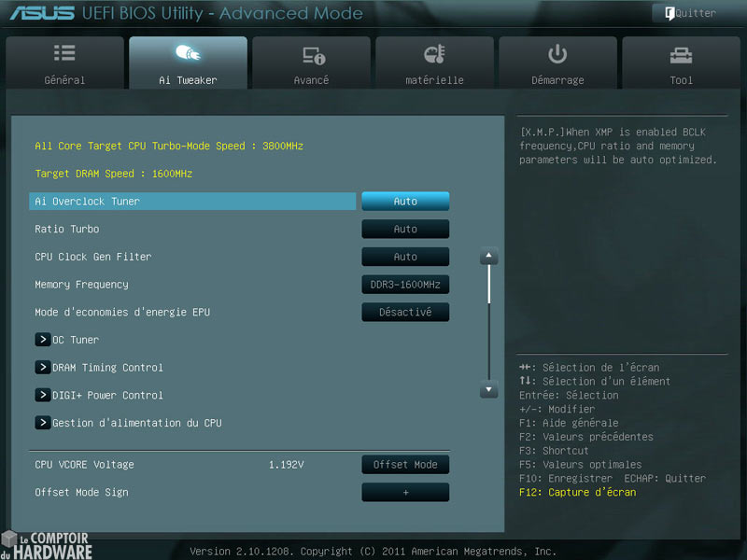Click the Général section icon
This screenshot has width=747, height=560.
pyautogui.click(x=64, y=53)
